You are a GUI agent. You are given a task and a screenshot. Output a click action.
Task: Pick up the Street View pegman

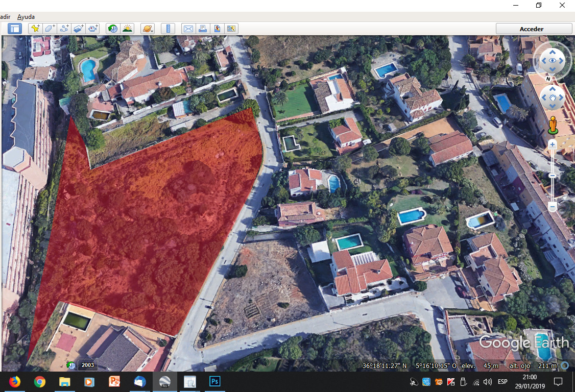point(553,125)
